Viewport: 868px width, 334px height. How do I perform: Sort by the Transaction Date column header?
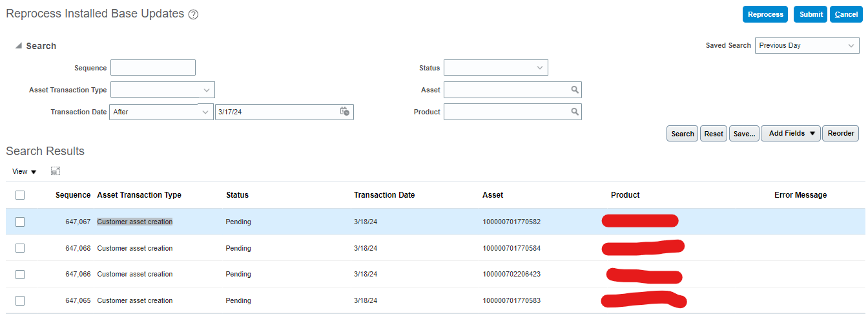(384, 195)
